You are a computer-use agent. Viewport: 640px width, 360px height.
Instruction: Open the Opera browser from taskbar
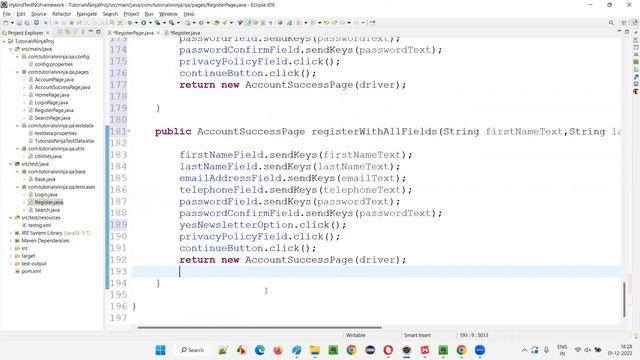click(388, 350)
